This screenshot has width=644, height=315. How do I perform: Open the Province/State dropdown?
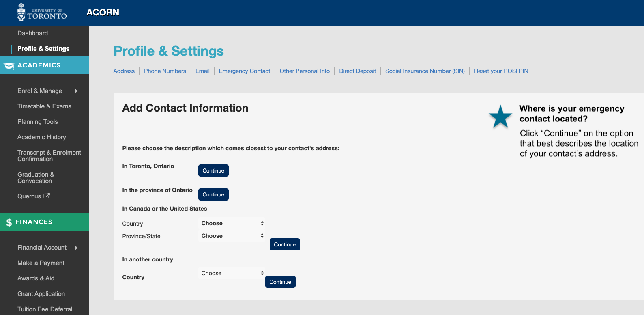click(x=232, y=236)
